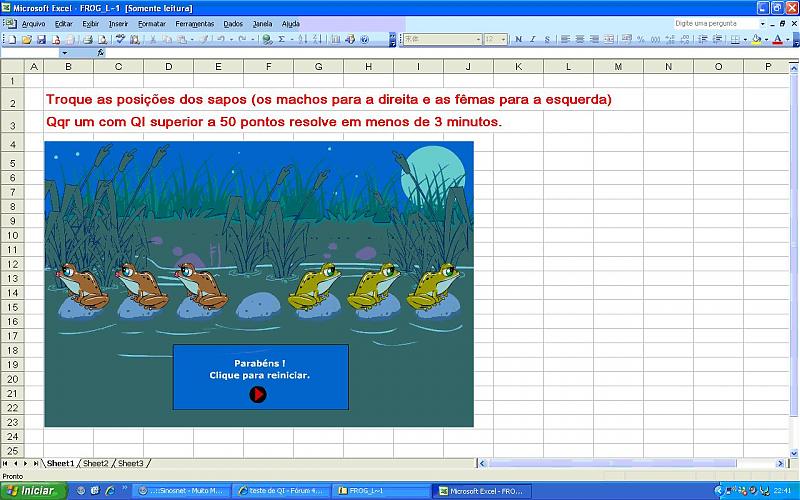The height and width of the screenshot is (500, 800).
Task: Increase decimal places
Action: click(x=670, y=39)
